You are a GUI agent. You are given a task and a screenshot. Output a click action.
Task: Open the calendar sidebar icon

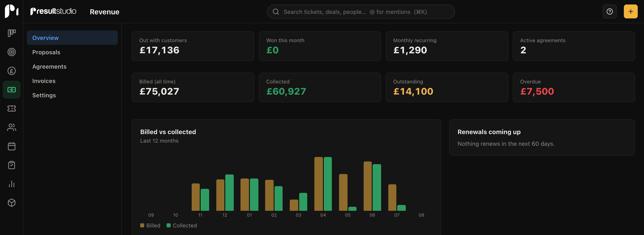pos(11,146)
